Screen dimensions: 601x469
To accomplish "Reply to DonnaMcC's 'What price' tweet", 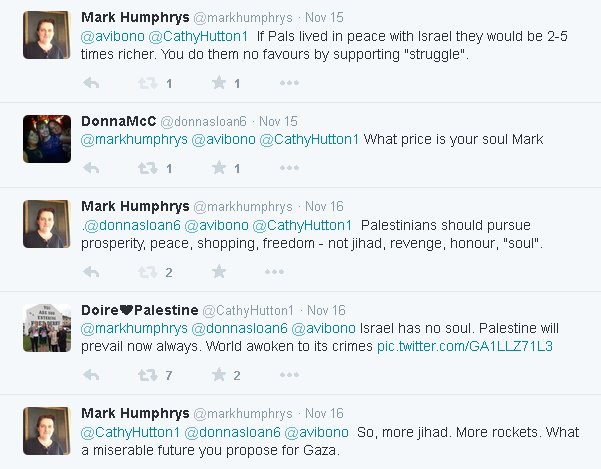I will tap(91, 168).
